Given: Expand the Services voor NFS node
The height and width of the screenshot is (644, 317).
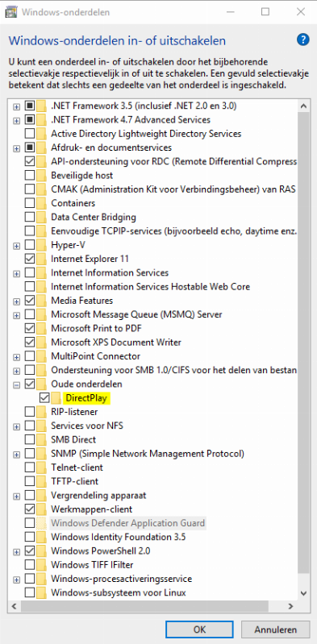Looking at the screenshot, I should pos(16,426).
